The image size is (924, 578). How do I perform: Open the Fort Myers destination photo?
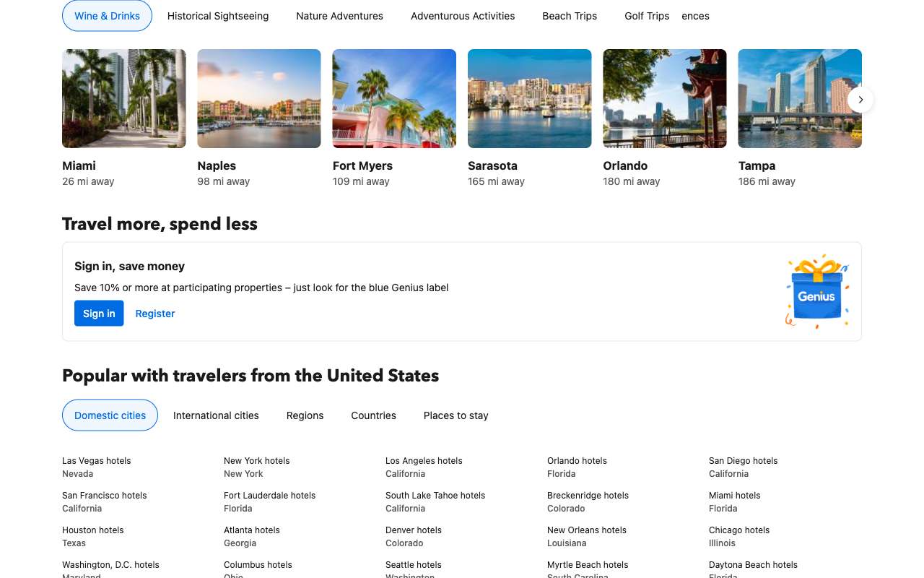pyautogui.click(x=394, y=98)
